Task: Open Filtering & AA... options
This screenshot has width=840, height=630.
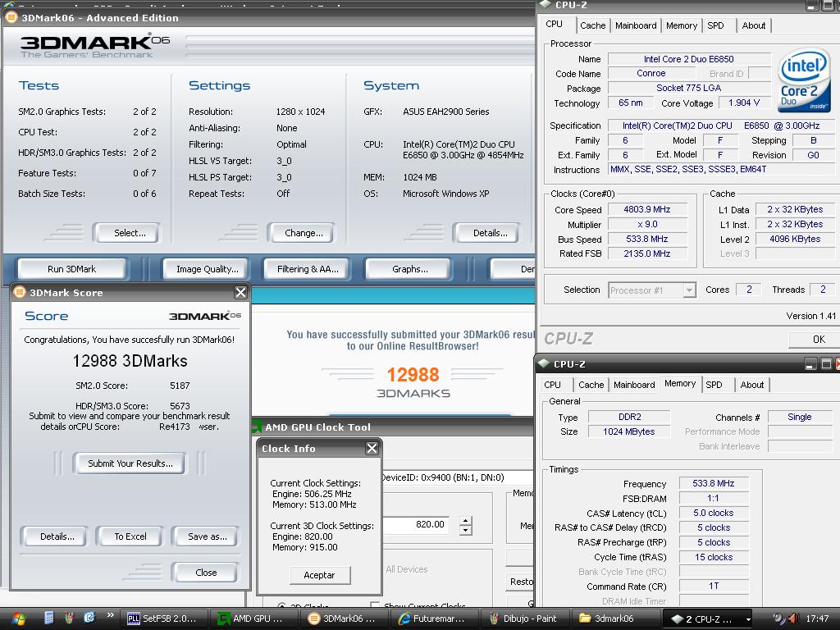Action: (305, 269)
